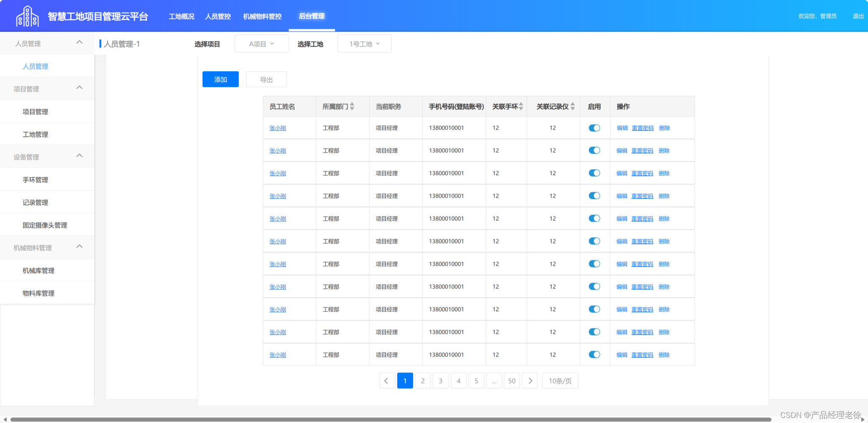Open the 1号工地 site dropdown

tap(364, 44)
